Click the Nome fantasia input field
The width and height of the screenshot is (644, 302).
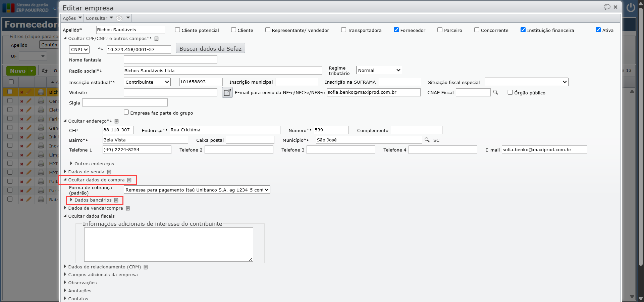tap(170, 59)
